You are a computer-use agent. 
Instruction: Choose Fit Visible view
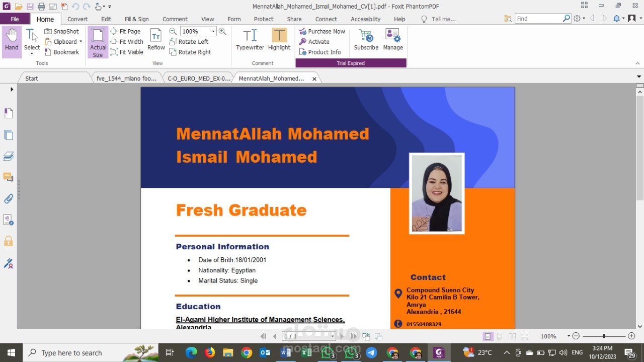pos(127,52)
